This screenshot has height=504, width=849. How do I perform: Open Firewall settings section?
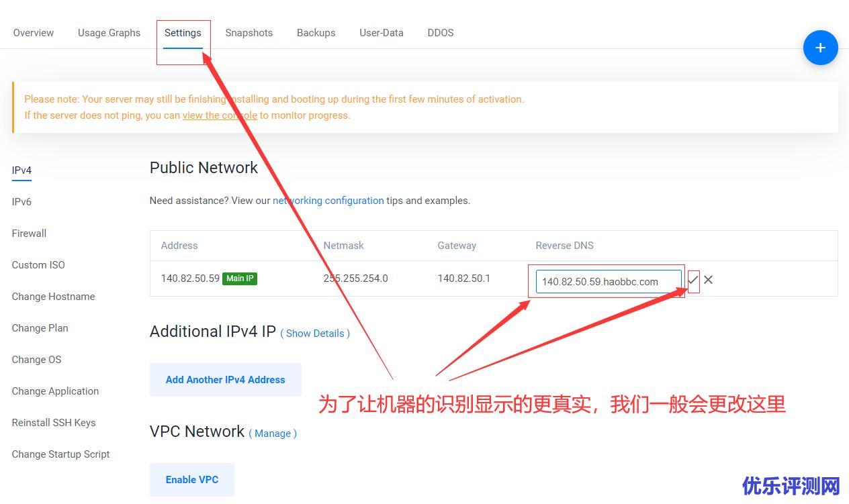click(x=29, y=233)
